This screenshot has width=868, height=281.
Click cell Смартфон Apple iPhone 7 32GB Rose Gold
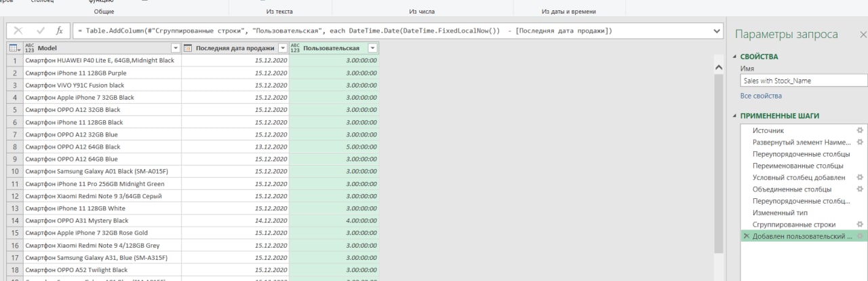point(102,233)
